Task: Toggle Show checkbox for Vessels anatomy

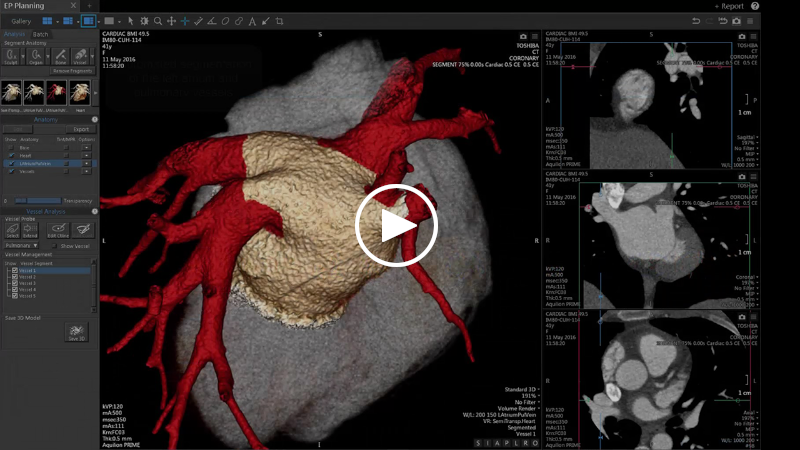Action: (x=11, y=171)
